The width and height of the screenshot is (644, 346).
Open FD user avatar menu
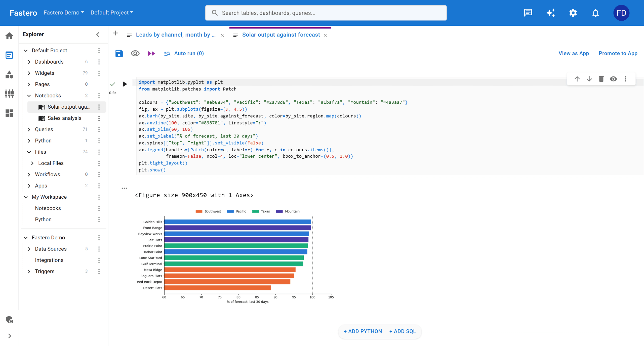pyautogui.click(x=621, y=13)
